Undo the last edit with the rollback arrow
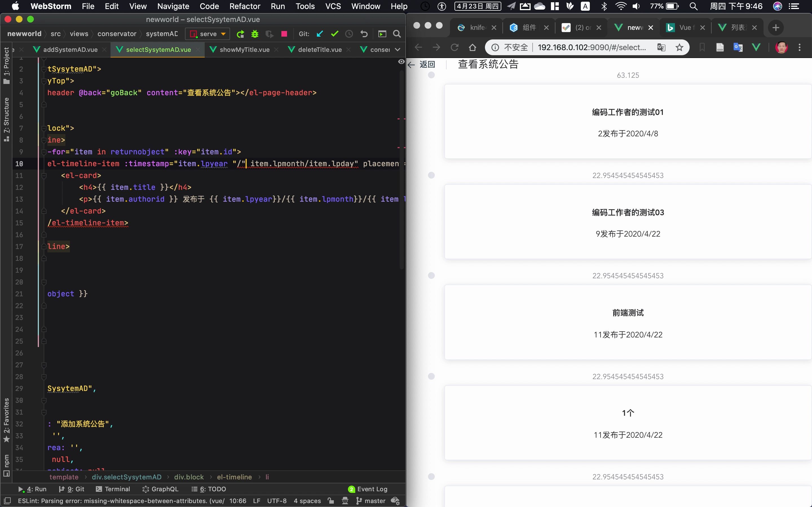Viewport: 812px width, 507px height. (x=364, y=34)
